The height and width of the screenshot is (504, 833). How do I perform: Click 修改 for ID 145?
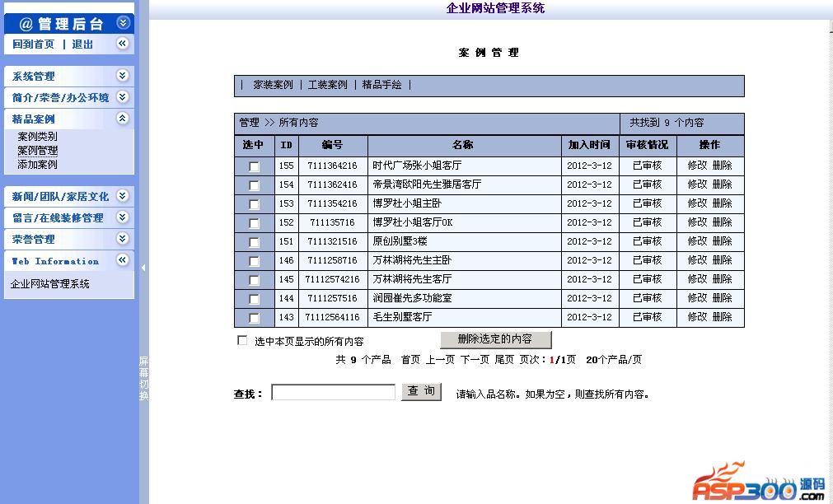click(x=698, y=279)
